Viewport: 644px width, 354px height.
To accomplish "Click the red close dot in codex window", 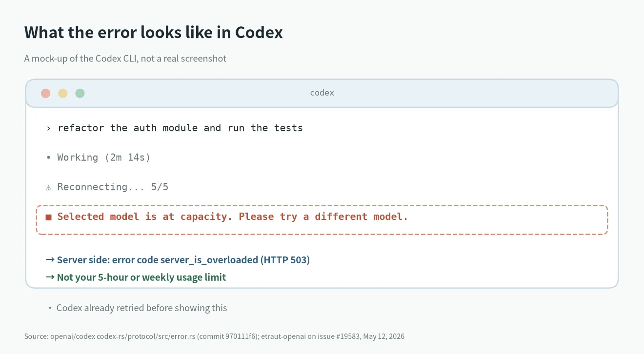I will pyautogui.click(x=46, y=93).
